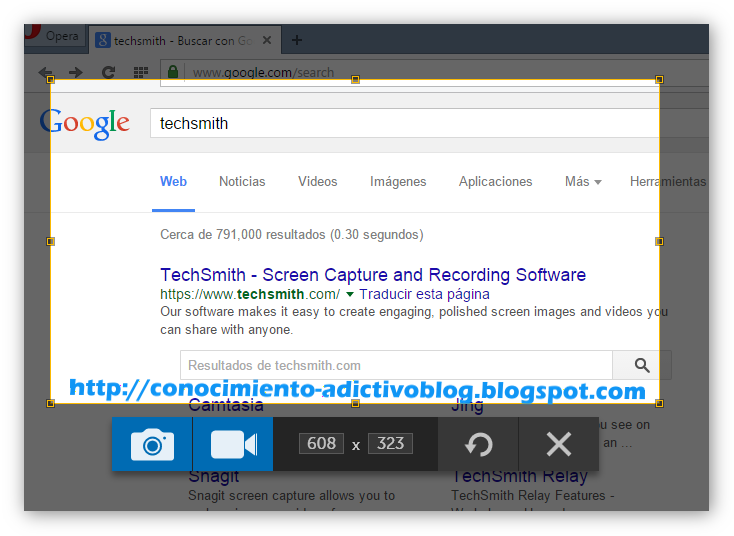Open TechSmith - Screen Capture and Recording Software result
This screenshot has height=536, width=734.
(373, 275)
